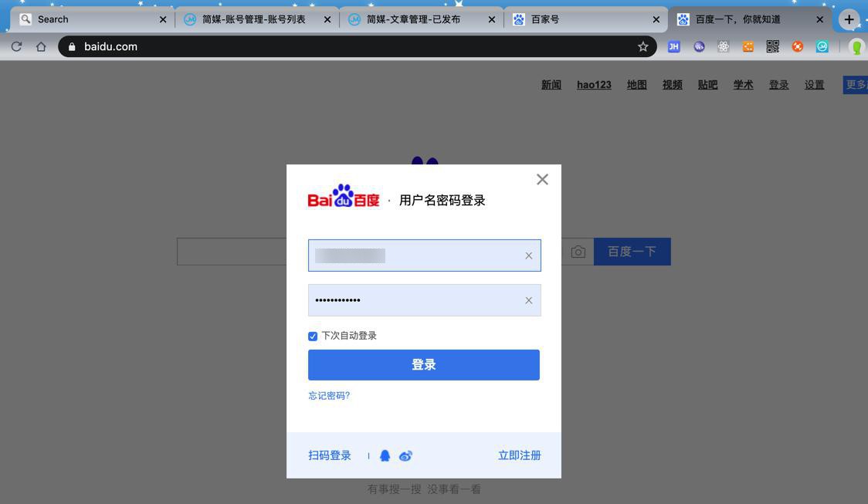Close the 简媒-文章管理-已发布 tab
This screenshot has width=868, height=504.
pos(492,19)
